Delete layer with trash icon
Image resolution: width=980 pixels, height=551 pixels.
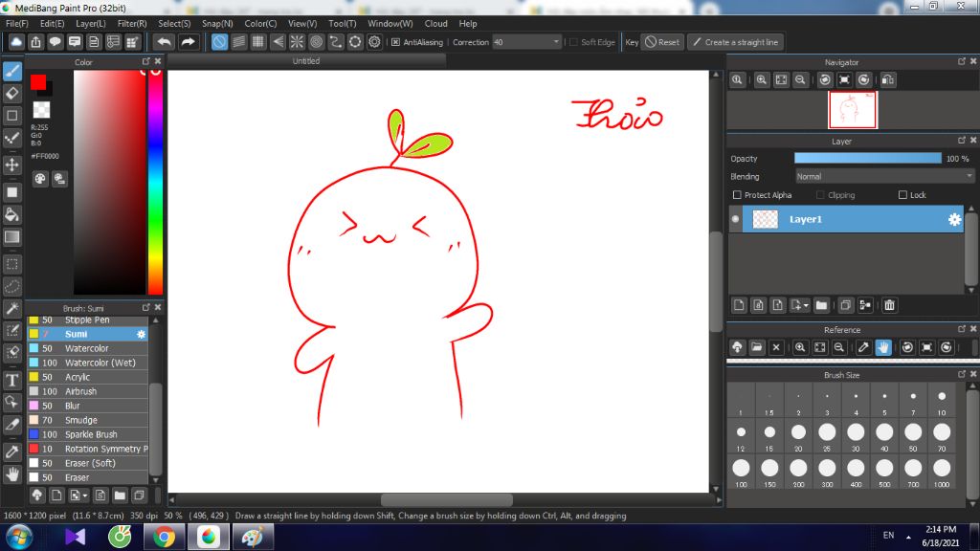pos(889,305)
